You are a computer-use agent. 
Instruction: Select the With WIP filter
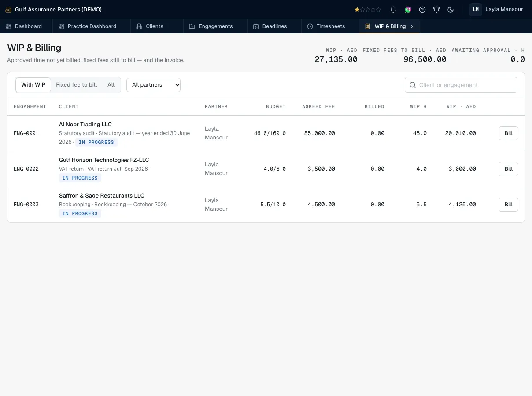tap(33, 85)
